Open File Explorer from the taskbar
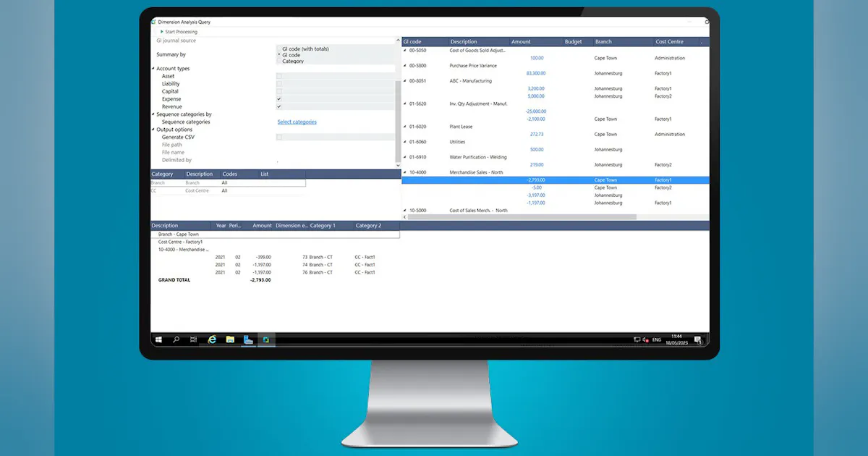The image size is (868, 456). point(229,339)
